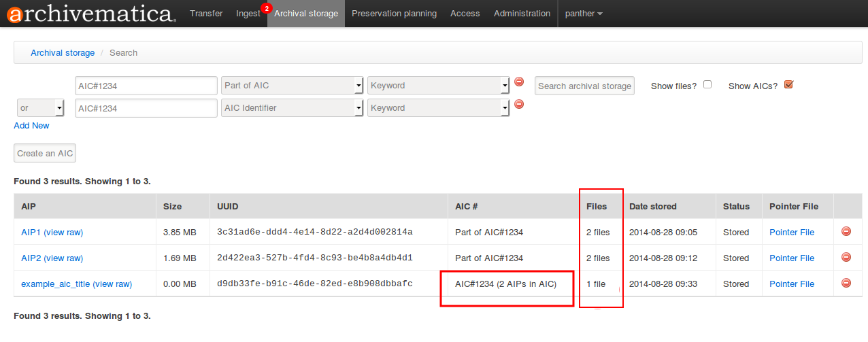Delete AIP2 using its red icon
This screenshot has height=342, width=868.
tap(846, 258)
